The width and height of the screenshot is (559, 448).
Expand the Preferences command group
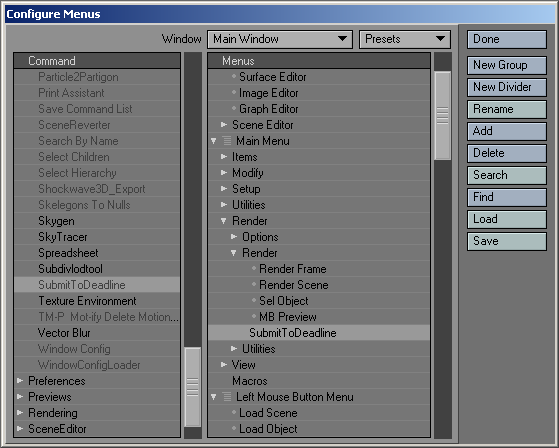click(20, 381)
